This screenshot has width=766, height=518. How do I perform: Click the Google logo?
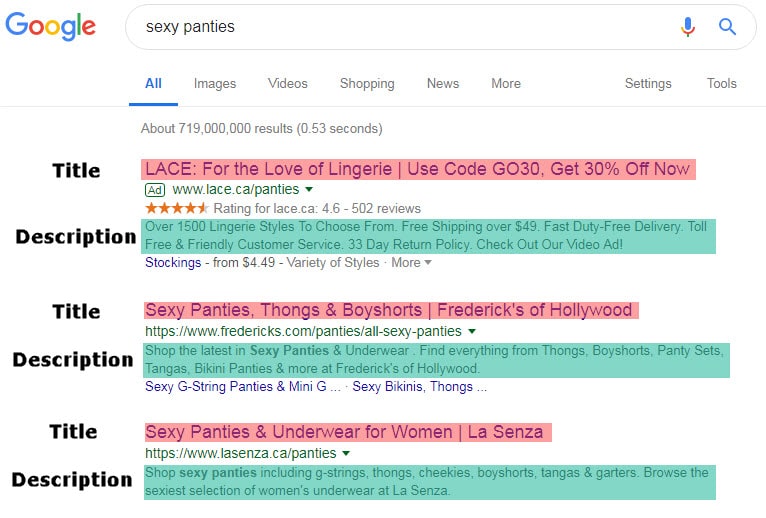(50, 26)
